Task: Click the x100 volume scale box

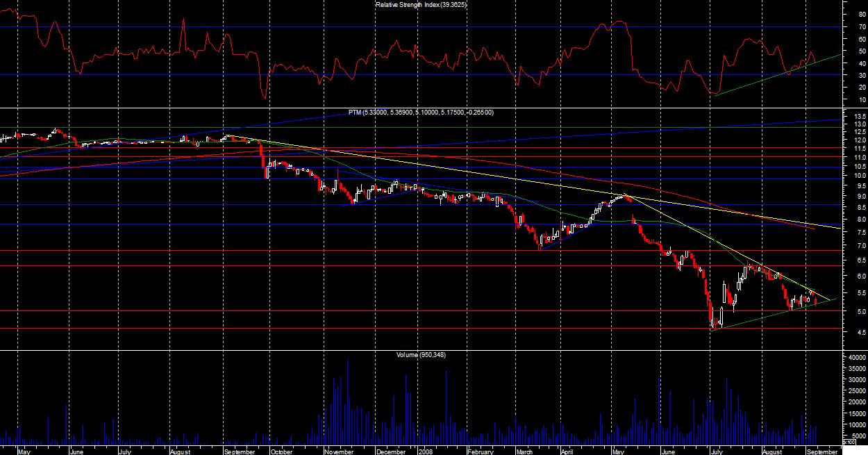Action: tap(849, 441)
